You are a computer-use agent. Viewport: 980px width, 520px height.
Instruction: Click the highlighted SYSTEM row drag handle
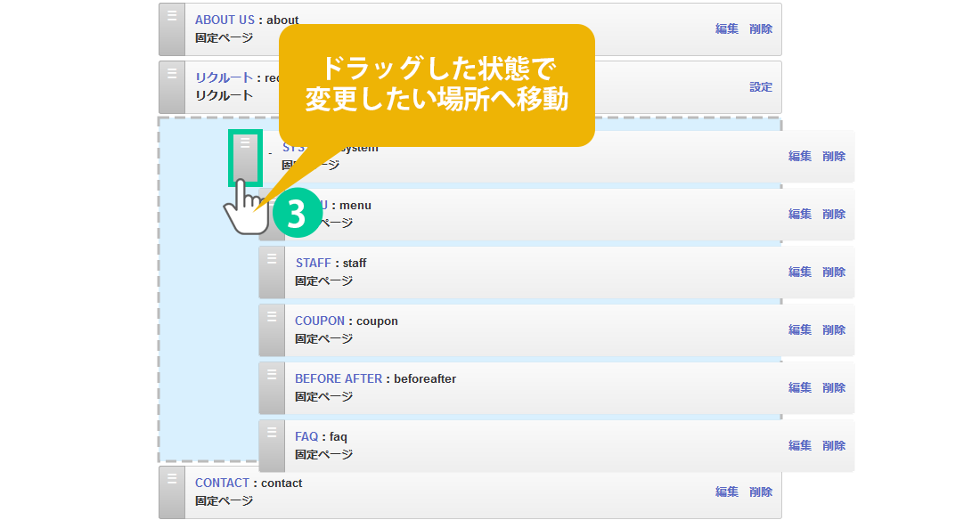point(245,158)
